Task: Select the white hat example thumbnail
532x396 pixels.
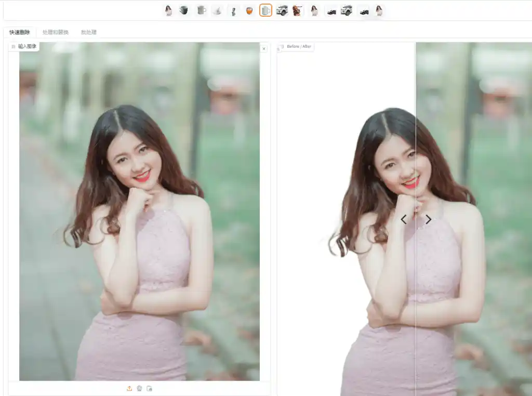Action: (x=217, y=10)
